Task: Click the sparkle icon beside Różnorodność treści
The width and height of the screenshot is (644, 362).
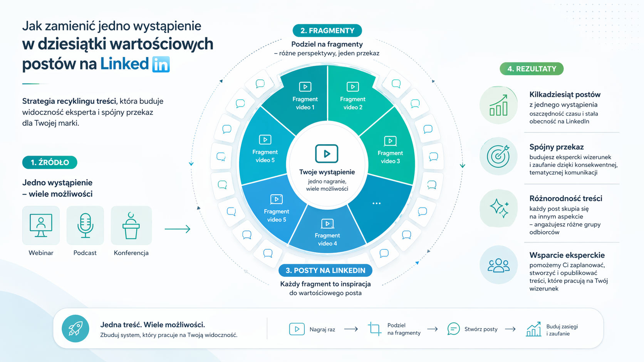Action: (499, 209)
